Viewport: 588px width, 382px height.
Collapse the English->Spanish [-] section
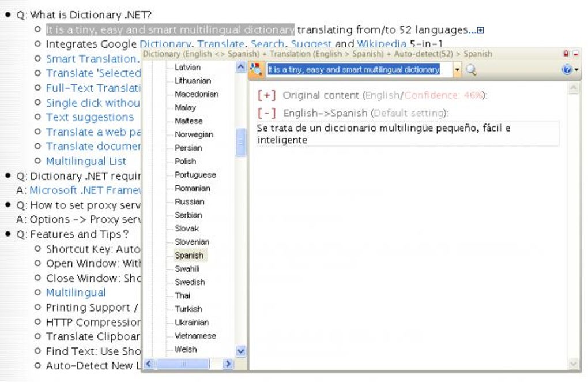pos(267,113)
